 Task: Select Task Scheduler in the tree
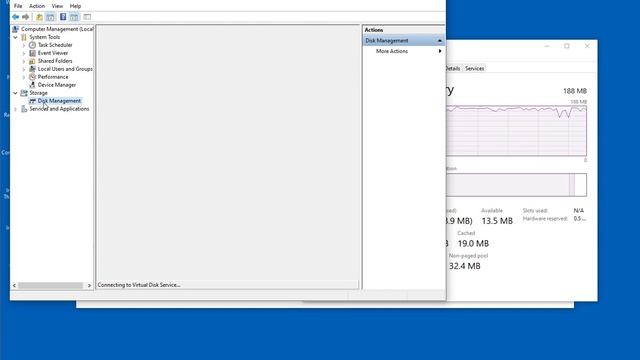pyautogui.click(x=55, y=45)
